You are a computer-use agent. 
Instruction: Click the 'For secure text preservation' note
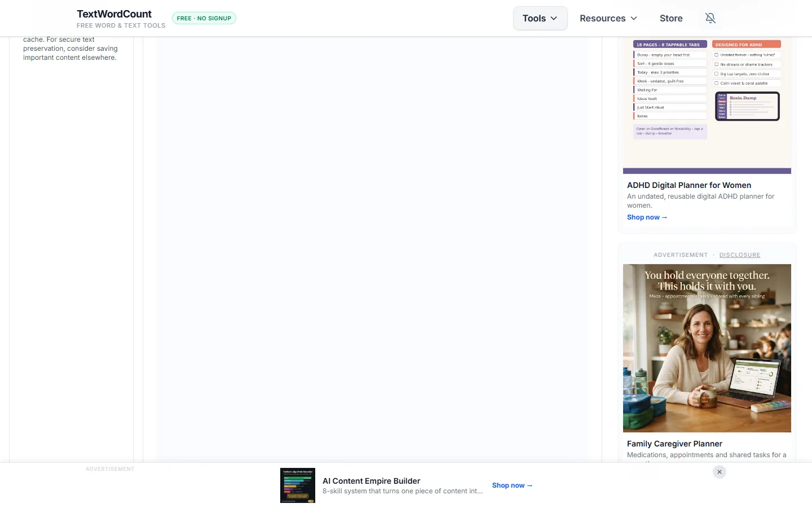pos(70,49)
